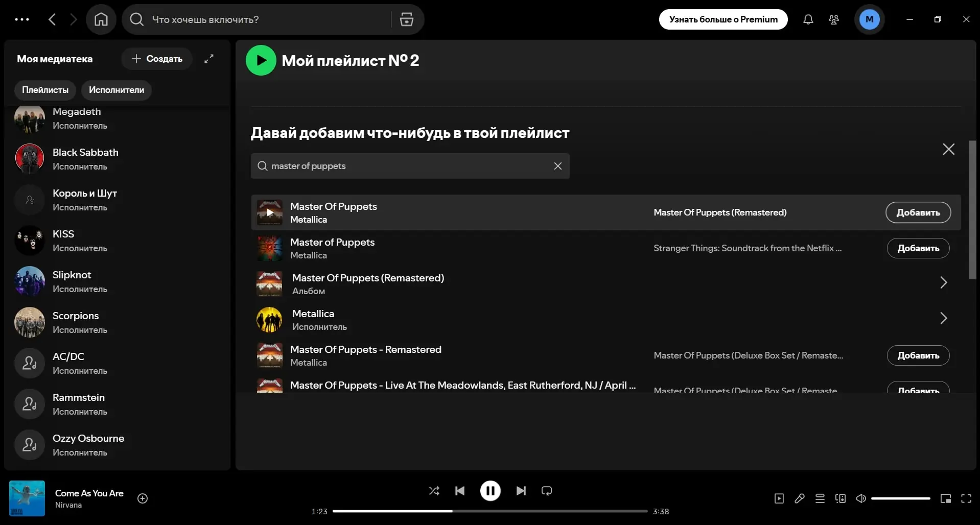Open the playback queue
Image resolution: width=980 pixels, height=525 pixels.
[x=820, y=498]
